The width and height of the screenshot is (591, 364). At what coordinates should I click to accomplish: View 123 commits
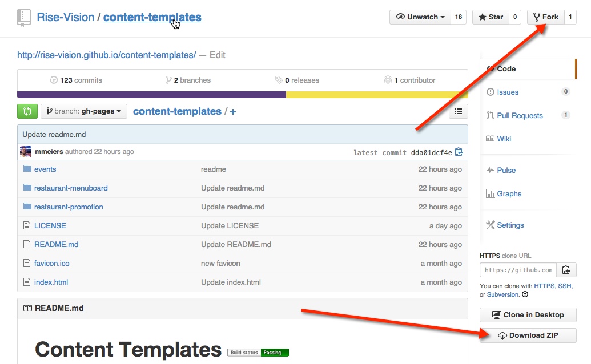pyautogui.click(x=76, y=80)
